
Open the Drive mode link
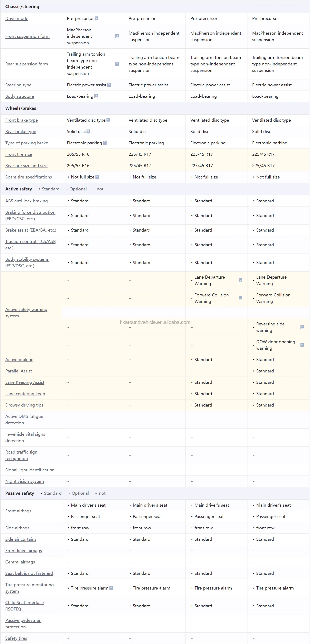[x=17, y=18]
